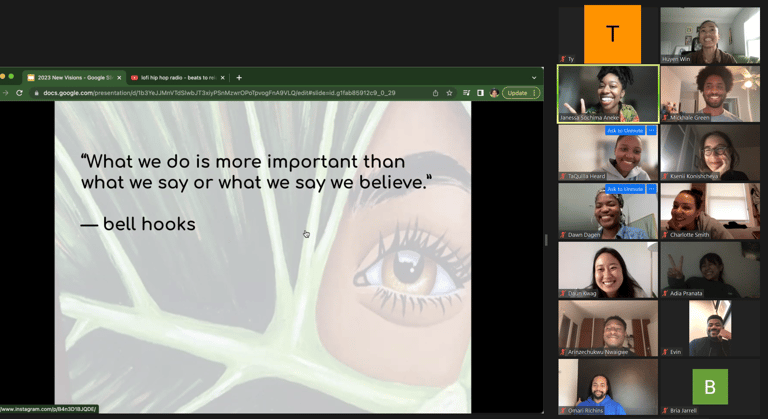Viewport: 768px width, 419px height.
Task: Share this page icon in address bar
Action: tap(435, 93)
